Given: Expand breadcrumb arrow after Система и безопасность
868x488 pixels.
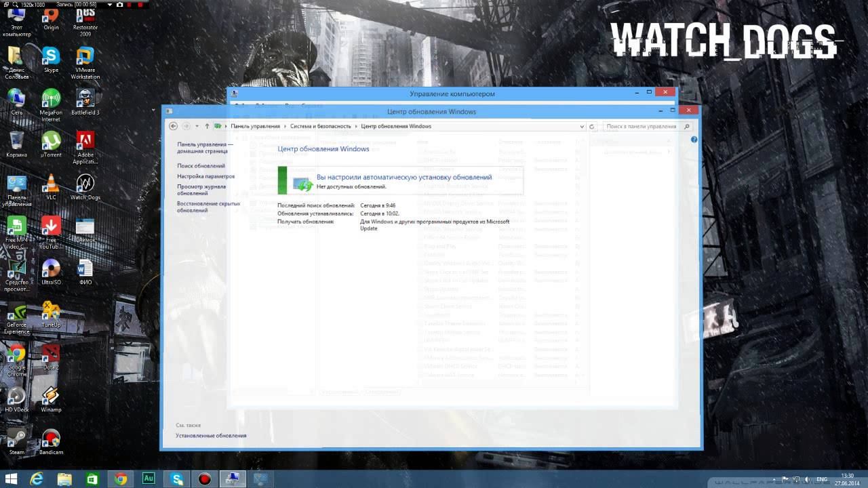Looking at the screenshot, I should coord(356,126).
